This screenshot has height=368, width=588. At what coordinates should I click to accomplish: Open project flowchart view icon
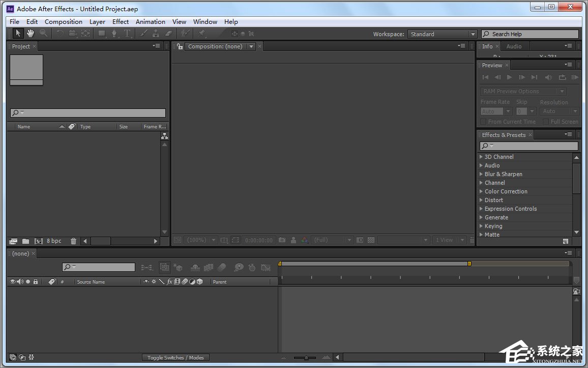pyautogui.click(x=164, y=136)
